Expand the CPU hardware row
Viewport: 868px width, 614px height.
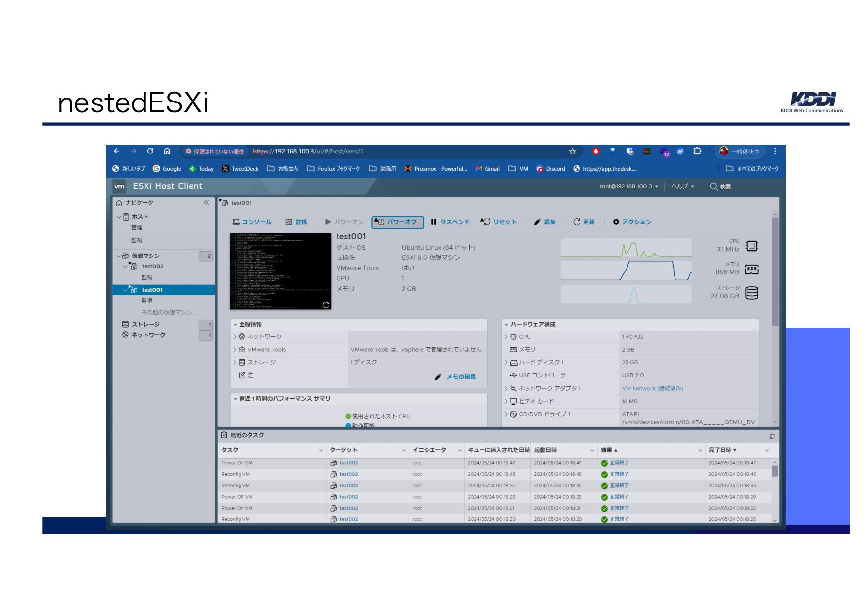(506, 337)
